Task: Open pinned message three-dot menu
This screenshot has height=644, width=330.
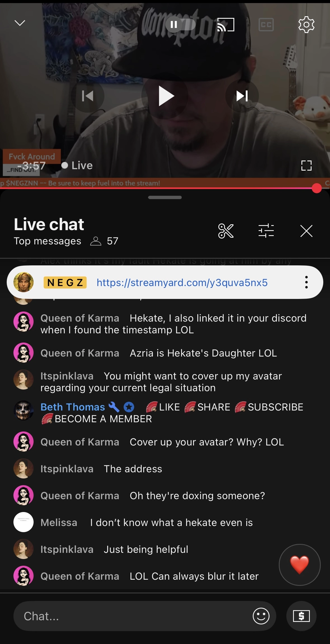Action: tap(306, 282)
